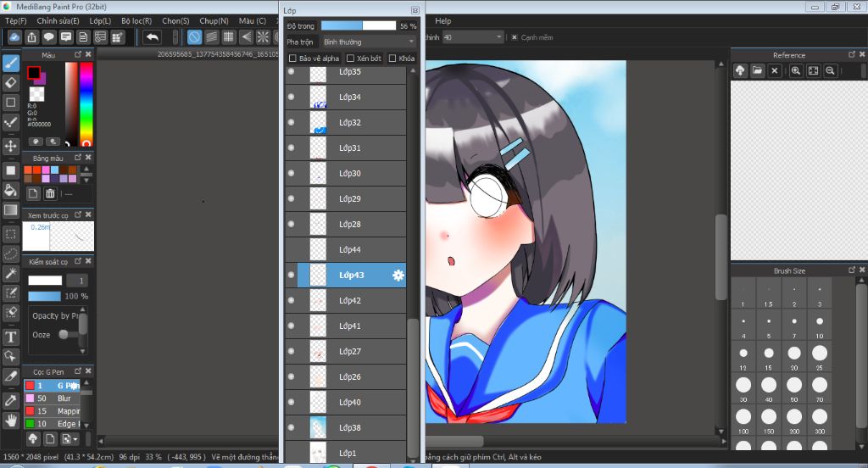The width and height of the screenshot is (868, 468).
Task: Fit reference image to panel
Action: 813,70
